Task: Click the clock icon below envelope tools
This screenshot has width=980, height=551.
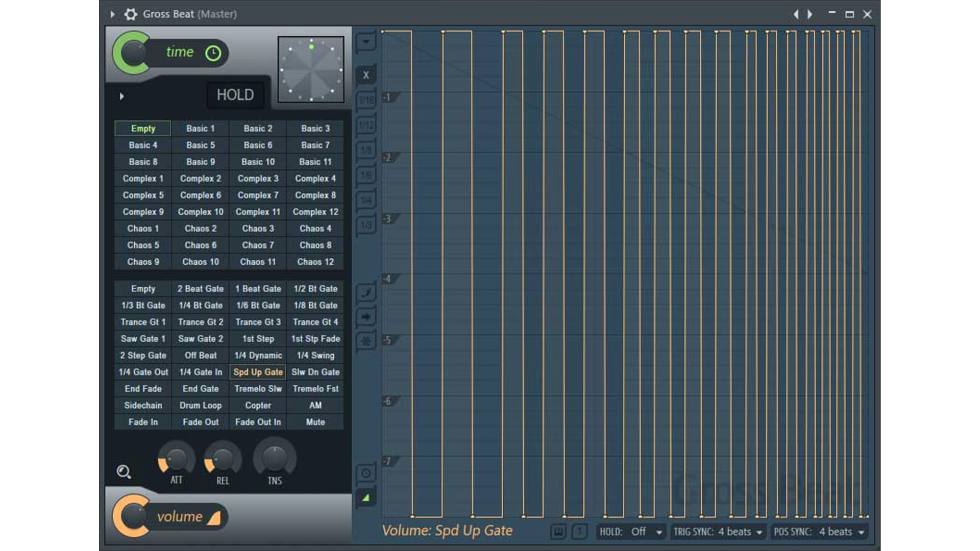Action: click(x=366, y=473)
